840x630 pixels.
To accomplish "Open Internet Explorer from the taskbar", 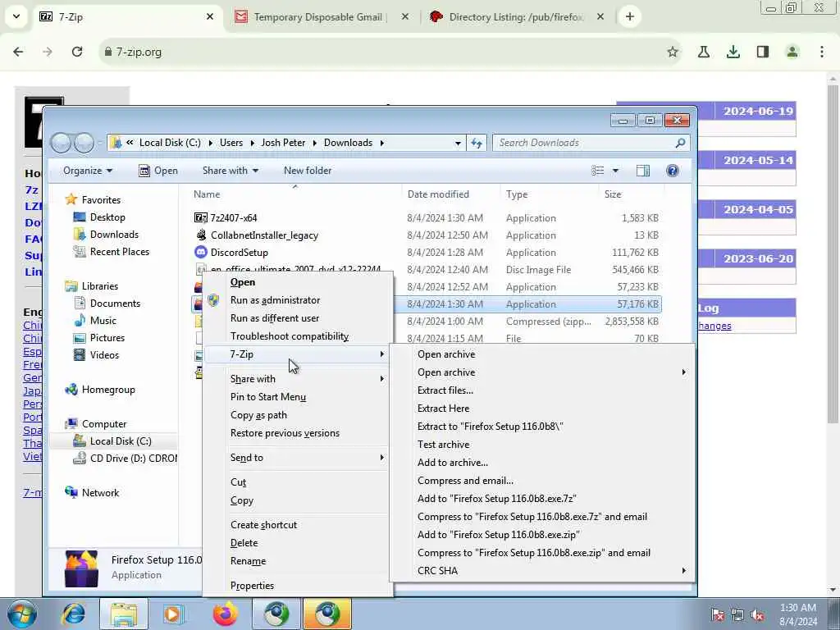I will [74, 614].
